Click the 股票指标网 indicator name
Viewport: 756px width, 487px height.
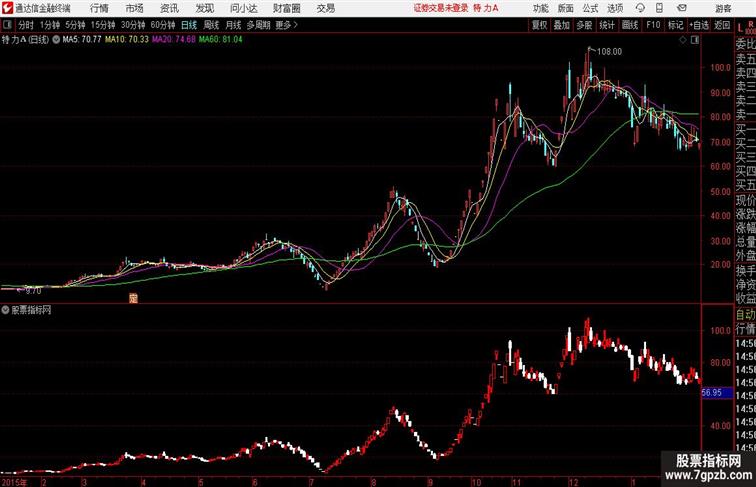point(31,310)
